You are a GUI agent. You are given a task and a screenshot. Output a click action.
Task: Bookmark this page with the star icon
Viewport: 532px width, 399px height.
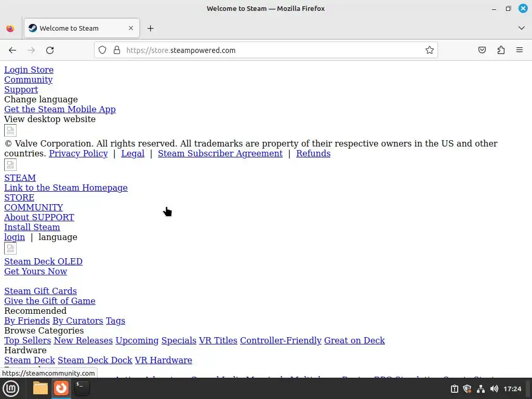point(430,50)
